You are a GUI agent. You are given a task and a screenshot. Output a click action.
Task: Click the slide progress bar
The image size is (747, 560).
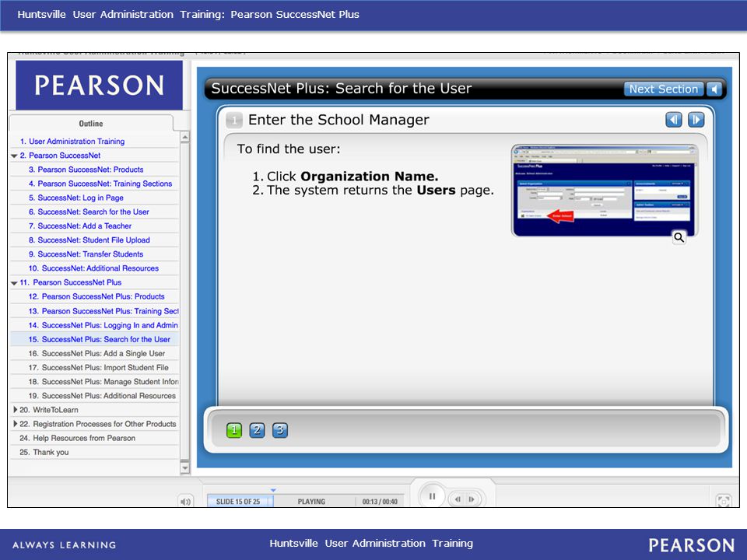[305, 502]
